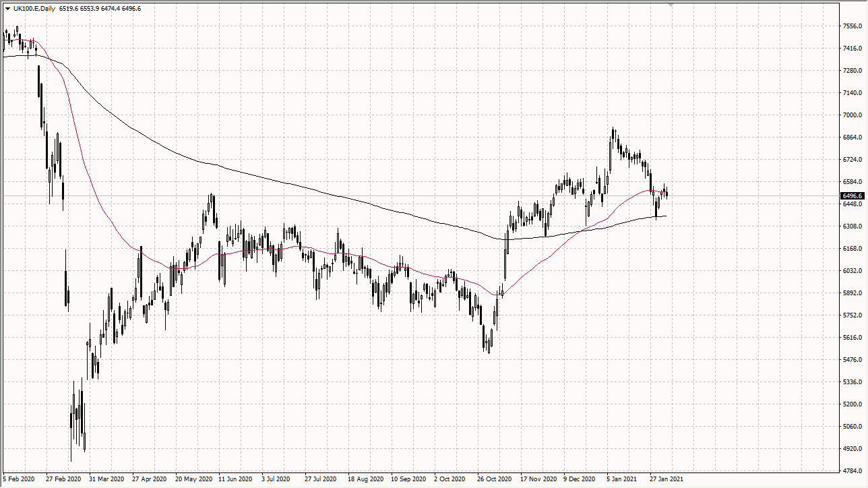Click the UK100.E,Daily symbol label

tap(34, 9)
